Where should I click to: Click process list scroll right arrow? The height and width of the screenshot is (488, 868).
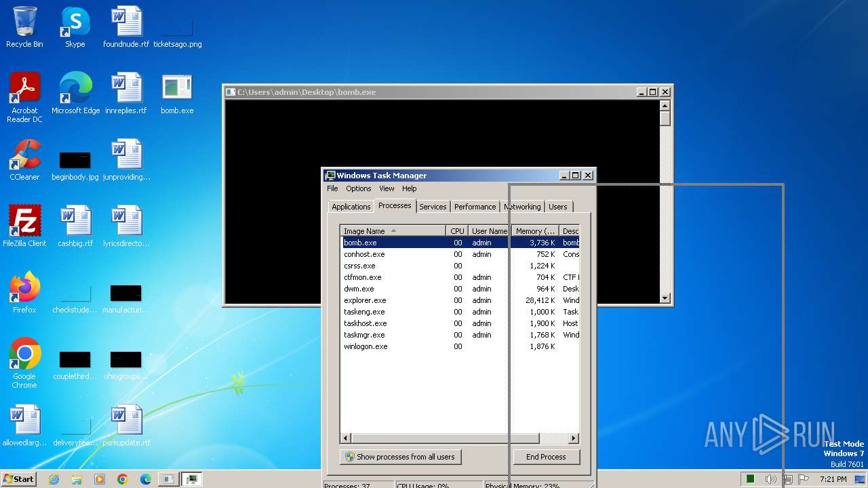(x=574, y=439)
